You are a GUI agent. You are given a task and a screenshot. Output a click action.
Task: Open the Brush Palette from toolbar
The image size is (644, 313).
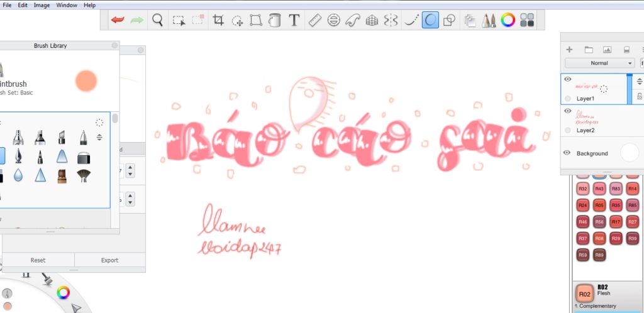488,20
